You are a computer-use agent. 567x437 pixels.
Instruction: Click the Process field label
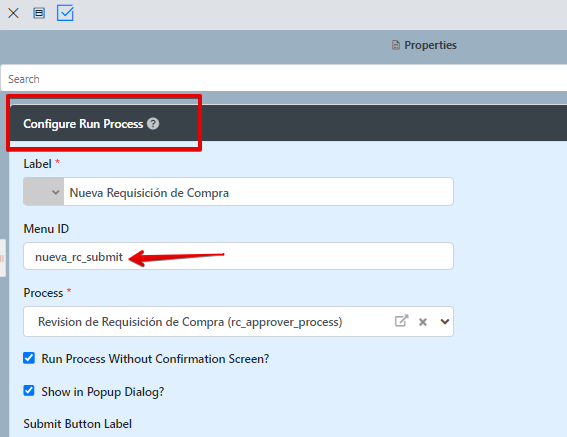pyautogui.click(x=43, y=293)
